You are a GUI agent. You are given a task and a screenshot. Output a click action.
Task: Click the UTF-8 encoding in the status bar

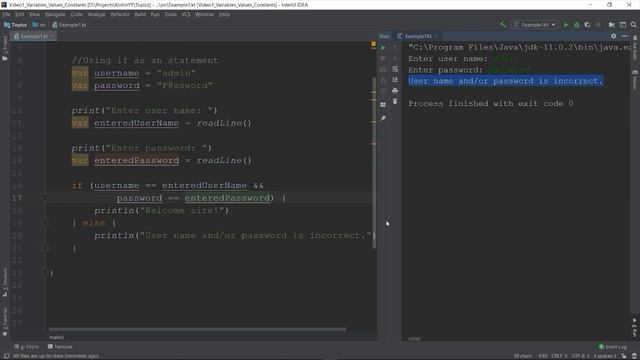click(580, 356)
